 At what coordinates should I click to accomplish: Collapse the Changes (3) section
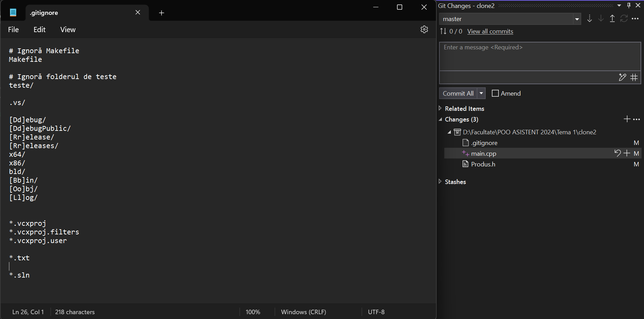tap(440, 119)
